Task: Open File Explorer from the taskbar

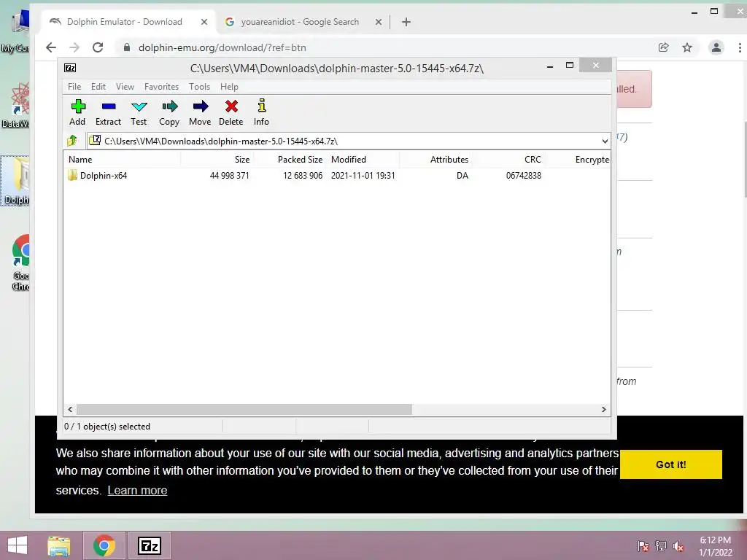Action: point(59,545)
